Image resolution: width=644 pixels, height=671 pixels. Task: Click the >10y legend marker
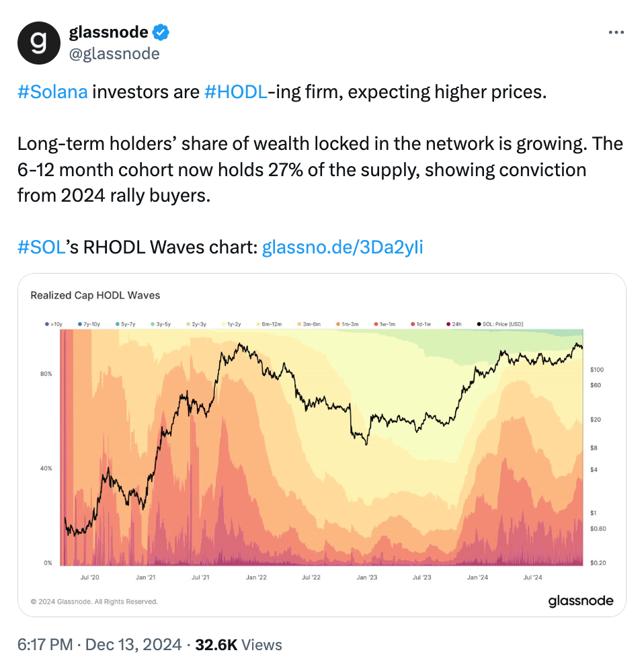(47, 323)
